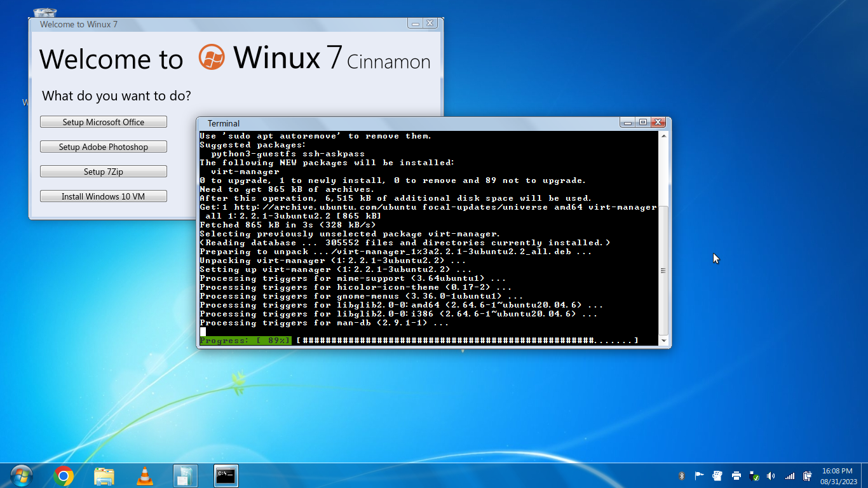Click 'python3-guestfs ssh-askpass' line
This screenshot has height=488, width=868.
pos(288,154)
